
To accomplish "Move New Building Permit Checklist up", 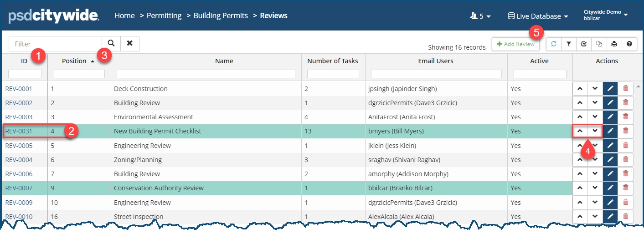I will 580,131.
